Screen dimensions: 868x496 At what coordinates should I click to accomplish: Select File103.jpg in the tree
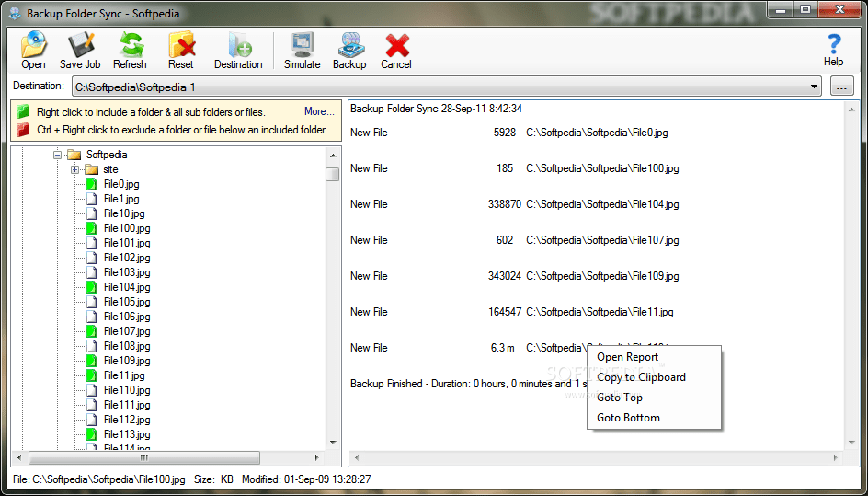click(x=127, y=272)
